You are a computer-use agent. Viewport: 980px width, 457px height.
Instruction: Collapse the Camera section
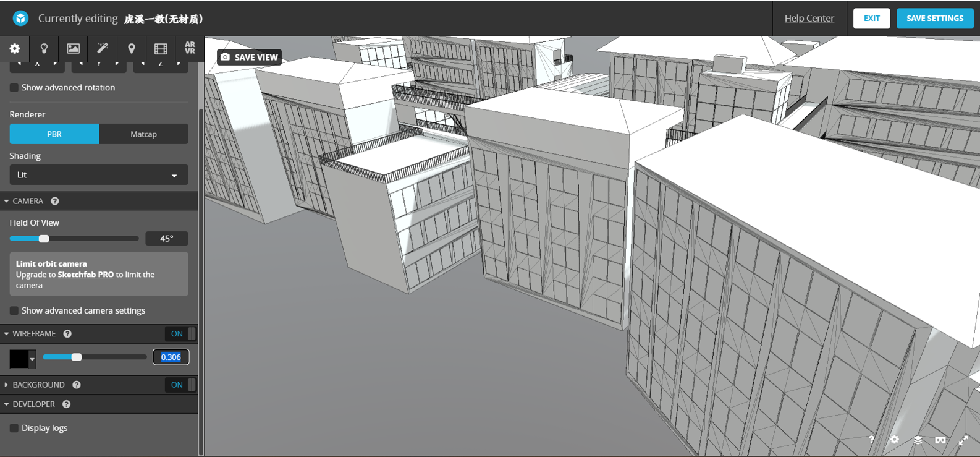[x=27, y=201]
